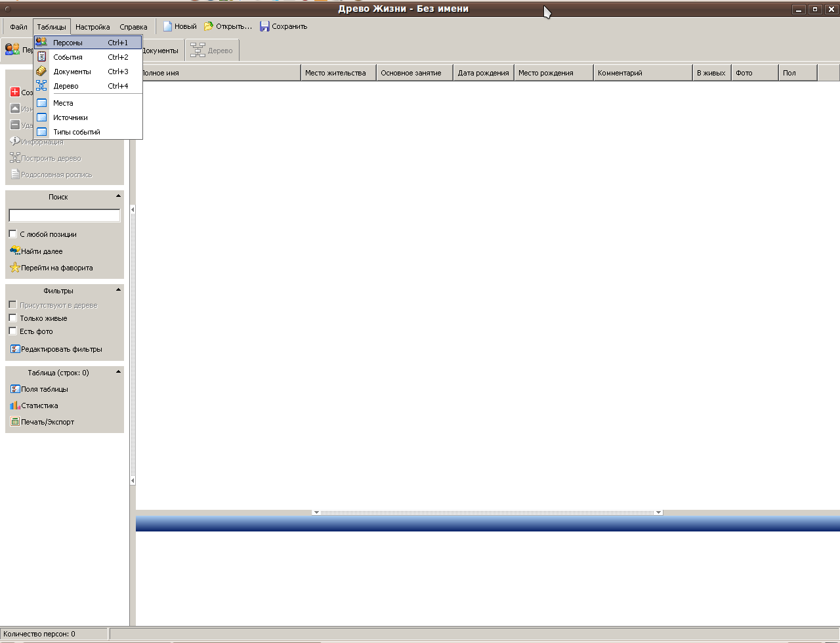The height and width of the screenshot is (643, 840).
Task: Sort by Дата рождения column header
Action: coord(484,73)
